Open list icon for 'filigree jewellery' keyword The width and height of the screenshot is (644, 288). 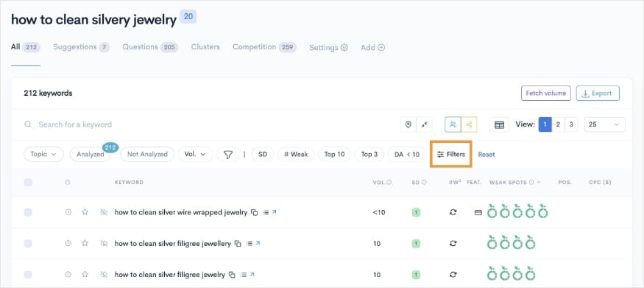pyautogui.click(x=249, y=244)
